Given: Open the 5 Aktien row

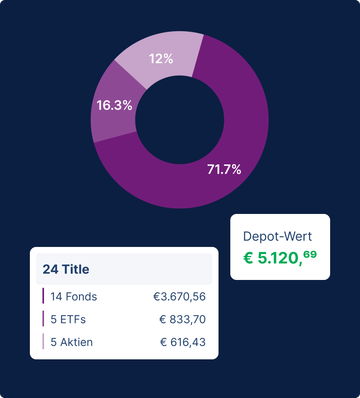Looking at the screenshot, I should tap(124, 342).
